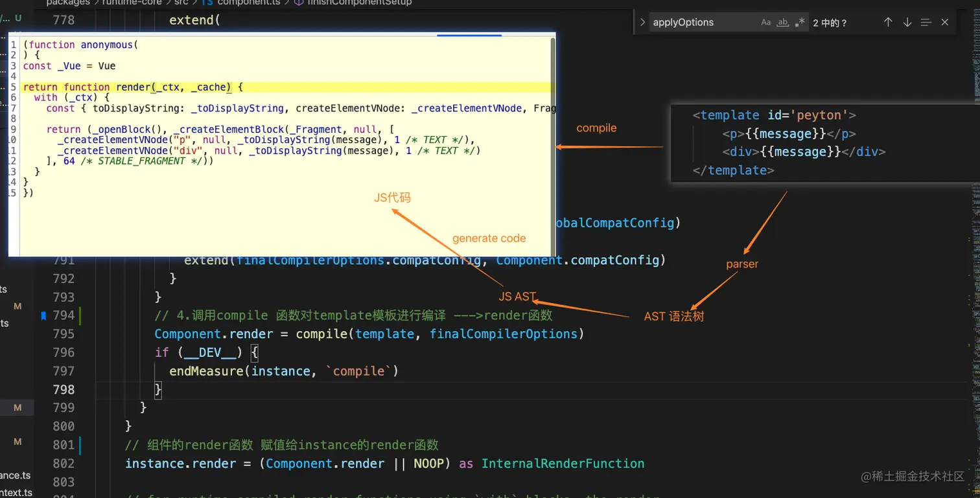This screenshot has width=980, height=498.
Task: Toggle Match Case (Aa) in find widget
Action: (766, 22)
